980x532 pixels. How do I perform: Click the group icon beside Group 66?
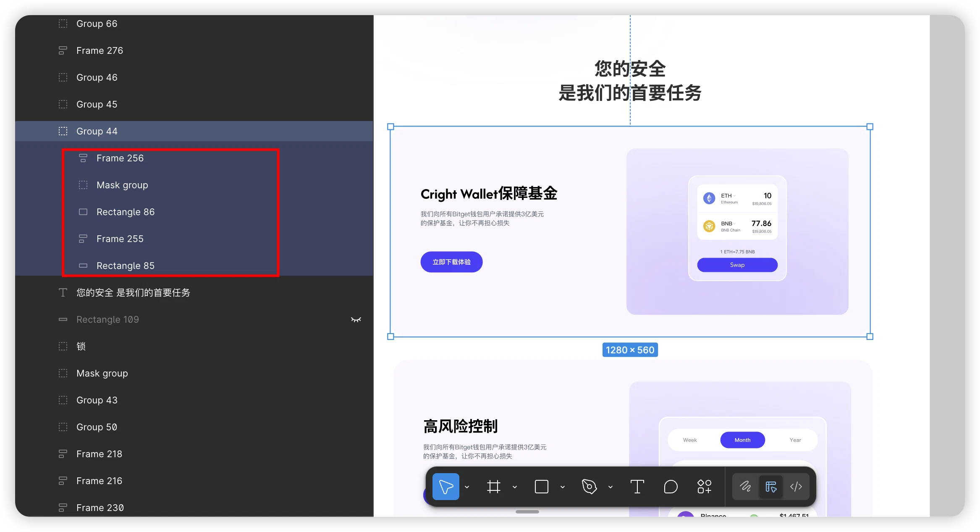click(x=63, y=24)
